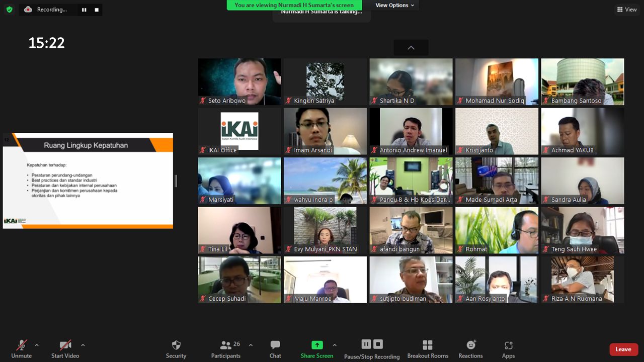Click muted mic icon on Kristijanto's tile
This screenshot has height=362, width=644.
pos(460,150)
